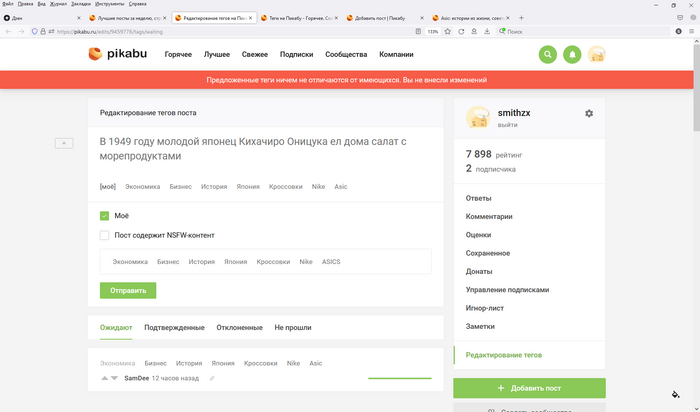The width and height of the screenshot is (700, 412).
Task: Click the profile avatar in header
Action: (x=596, y=54)
